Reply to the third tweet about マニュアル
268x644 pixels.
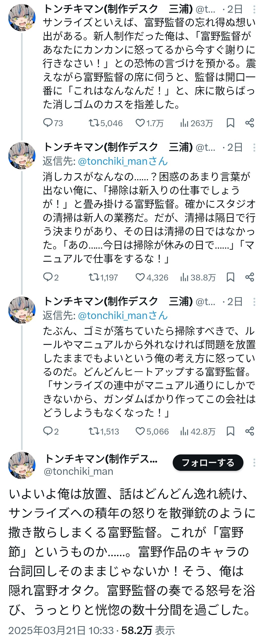(47, 431)
